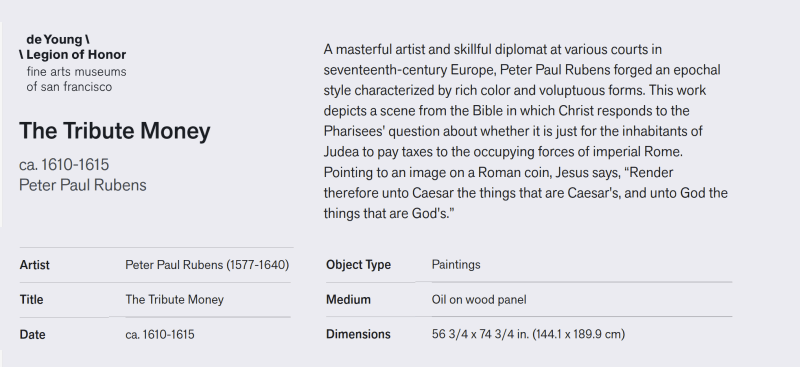800x367 pixels.
Task: Open the 'Peter Paul Rubens (1577-1640)' artist value
Action: (x=207, y=265)
